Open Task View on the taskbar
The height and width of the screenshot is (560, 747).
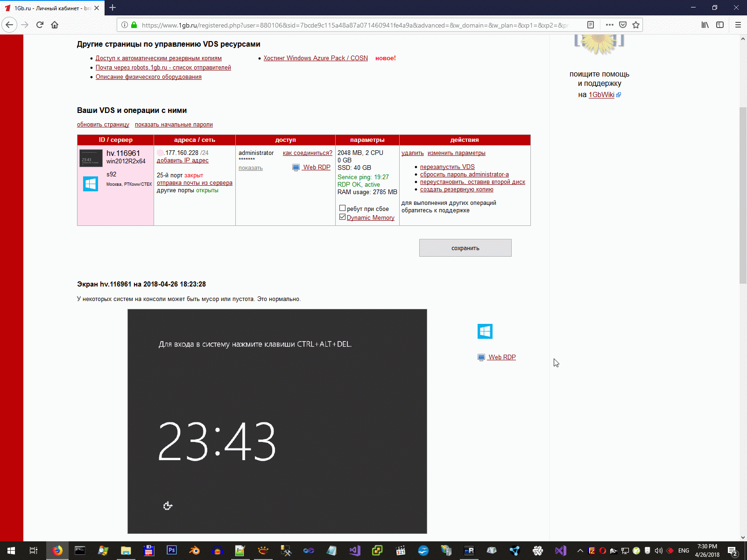(x=34, y=551)
